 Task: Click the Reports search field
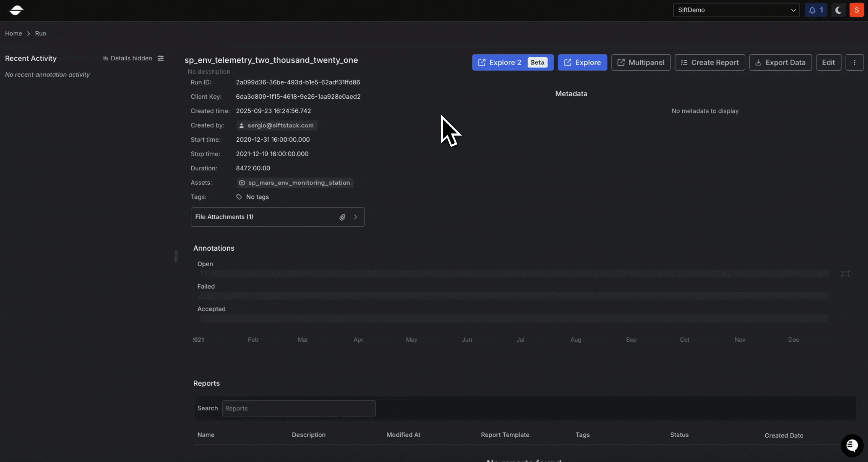299,408
